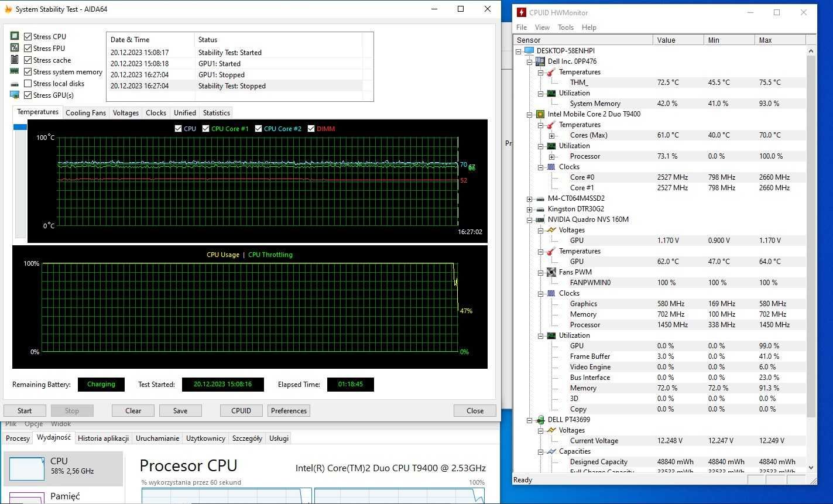Click the chip icon beside Stress cache
Screen dimensions: 833x504
(15, 60)
